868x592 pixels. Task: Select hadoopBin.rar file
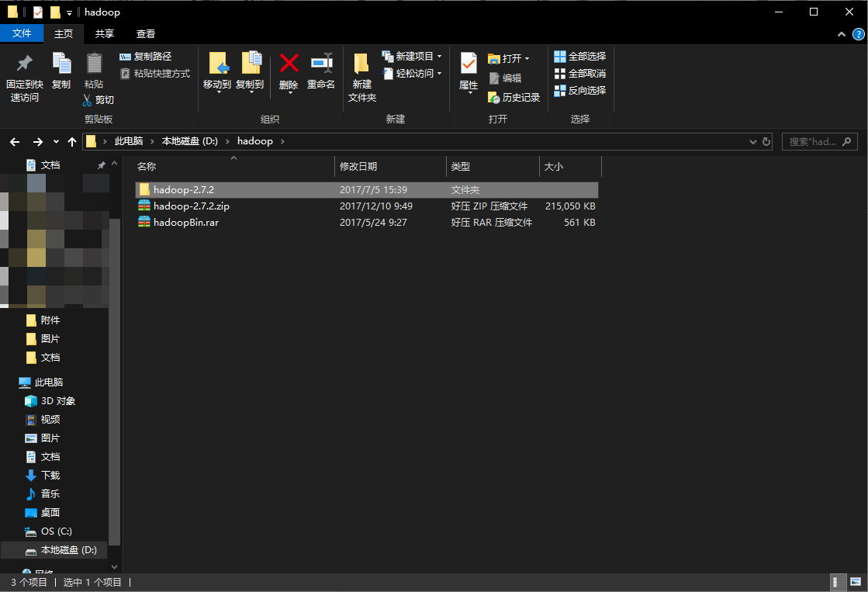(366, 223)
